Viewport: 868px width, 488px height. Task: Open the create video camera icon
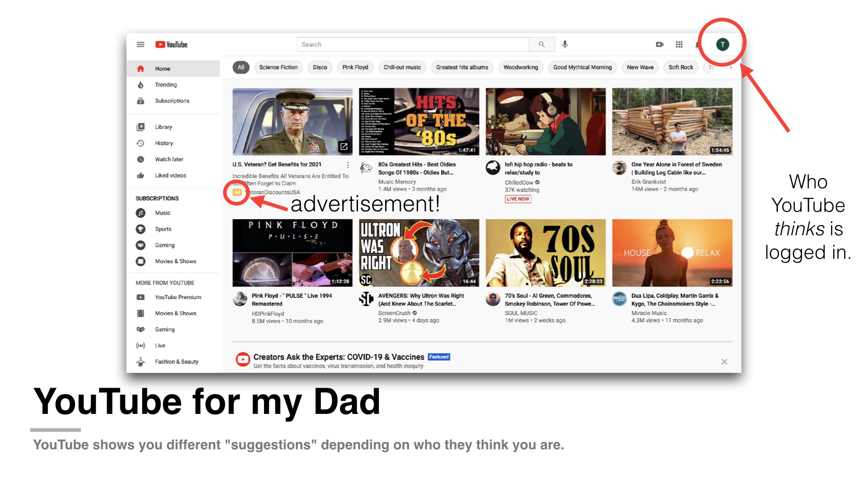pos(660,44)
